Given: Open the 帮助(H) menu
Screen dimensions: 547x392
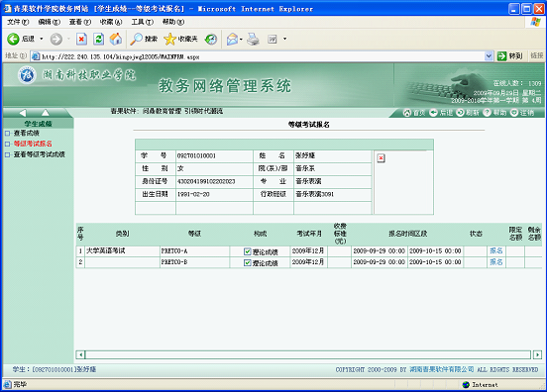Looking at the screenshot, I should [x=173, y=22].
